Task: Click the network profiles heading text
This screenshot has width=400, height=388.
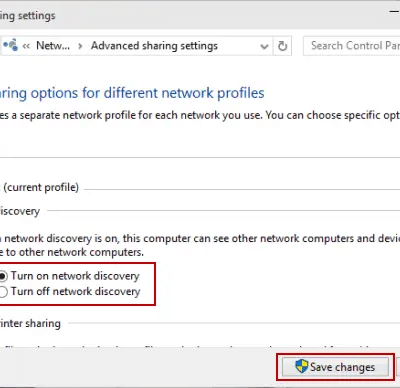Action: pyautogui.click(x=132, y=93)
